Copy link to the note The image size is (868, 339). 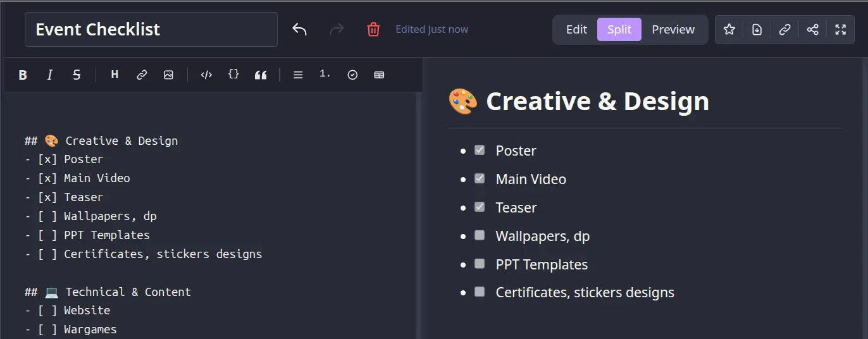tap(784, 29)
